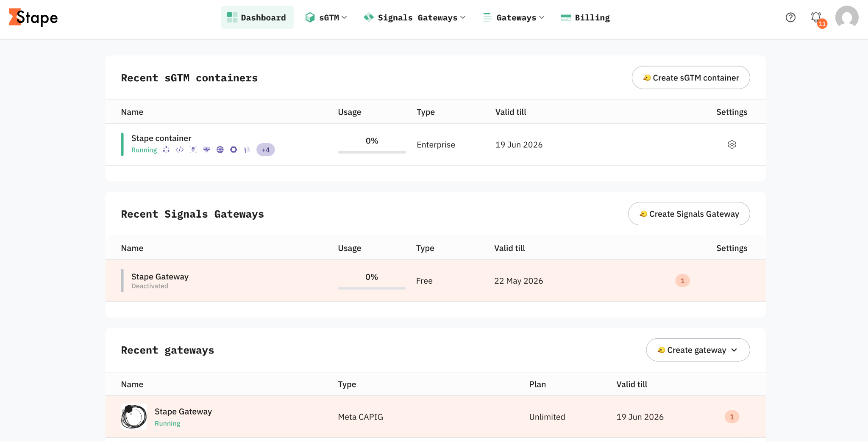Click alert badge on deactivated Stape Gateway
Screen dimensions: 868x442
tap(682, 281)
